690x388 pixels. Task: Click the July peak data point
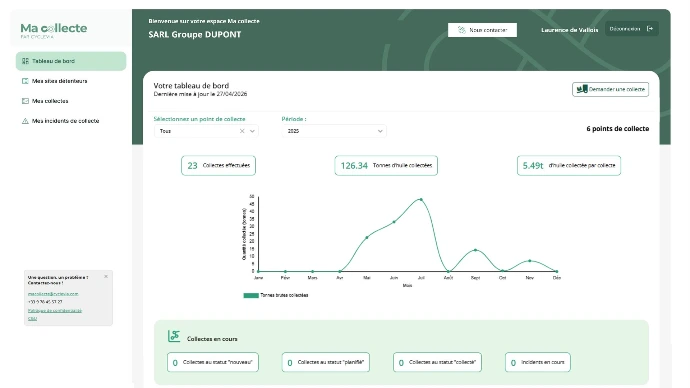[x=421, y=200]
